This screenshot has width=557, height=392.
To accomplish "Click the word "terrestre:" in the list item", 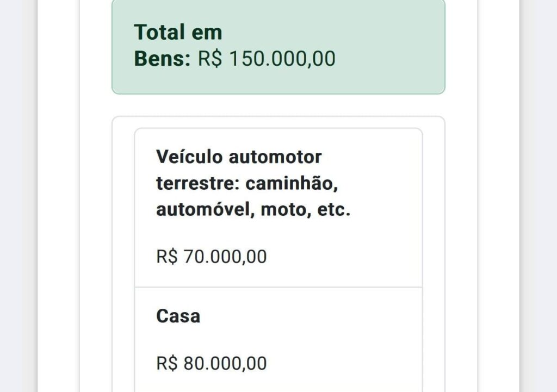I will click(198, 183).
